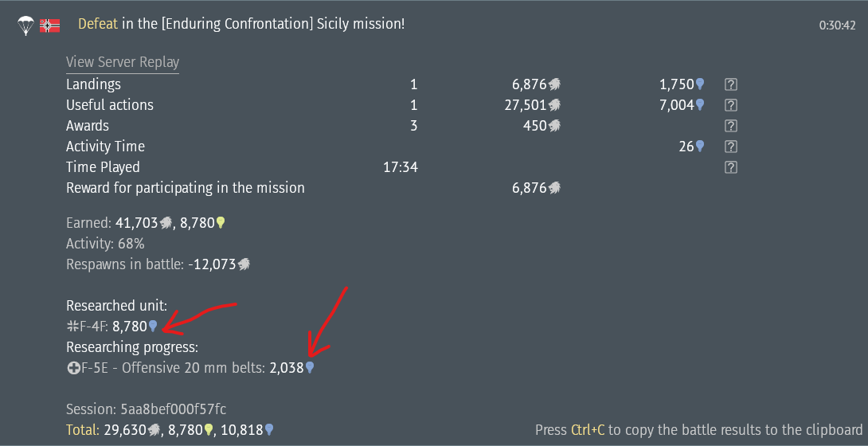868x446 pixels.
Task: Click the research point icon next to 1,750
Action: [x=700, y=84]
